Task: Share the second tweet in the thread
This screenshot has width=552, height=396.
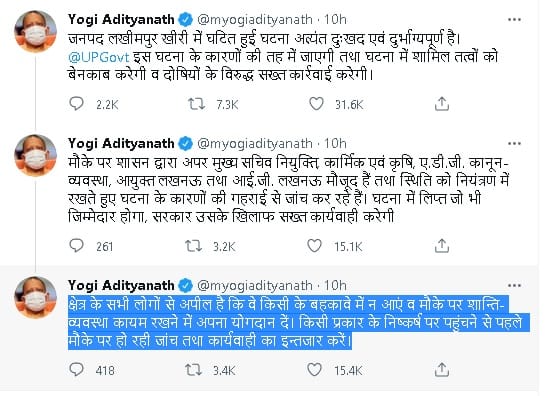Action: pyautogui.click(x=442, y=246)
